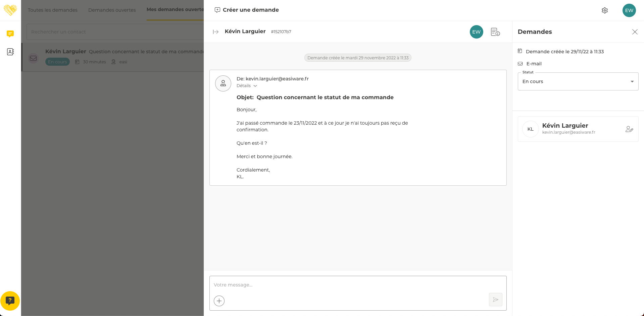This screenshot has height=316, width=644.
Task: Click in the Votre message text field
Action: (349, 285)
